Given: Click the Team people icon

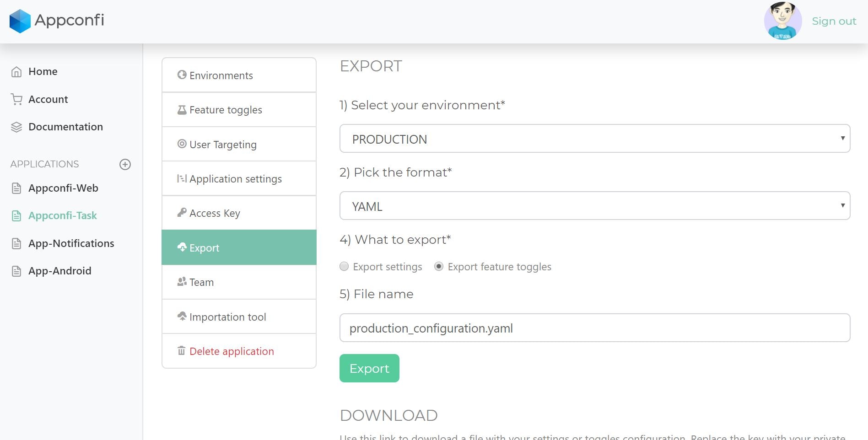Looking at the screenshot, I should coord(182,282).
